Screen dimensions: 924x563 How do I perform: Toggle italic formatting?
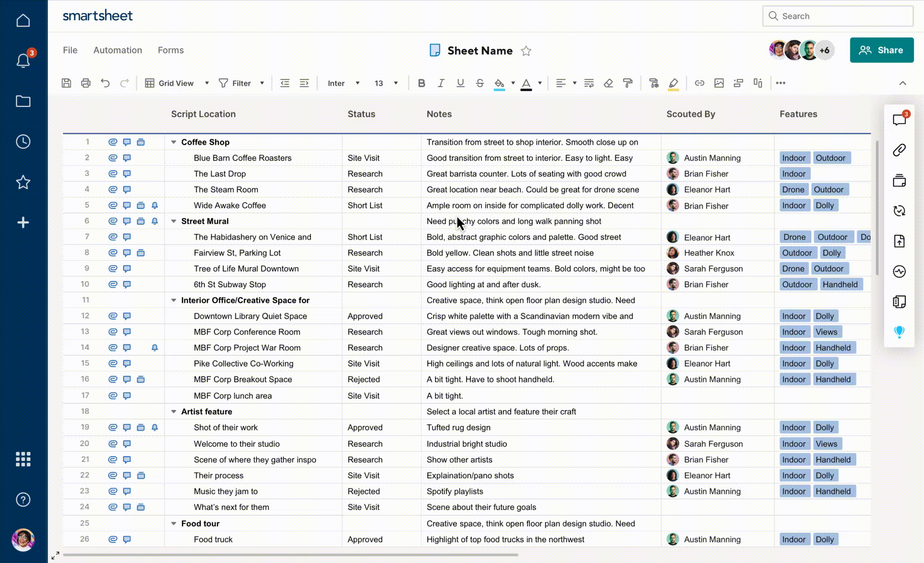441,83
